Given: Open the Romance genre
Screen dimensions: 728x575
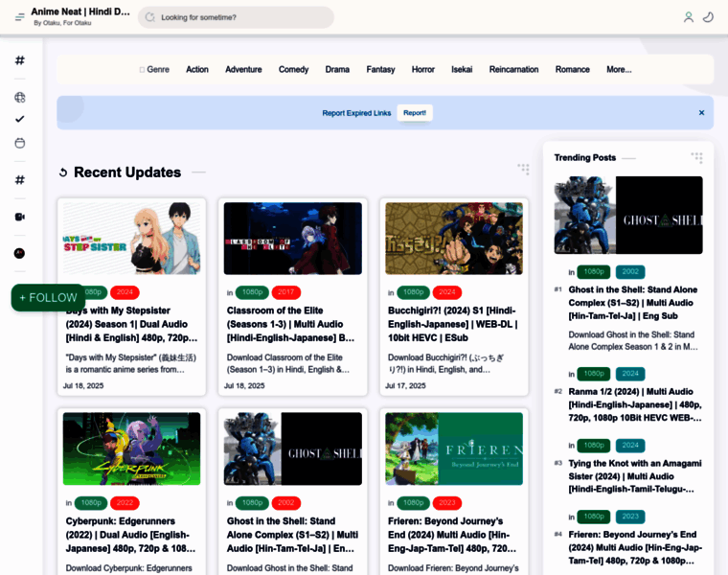Looking at the screenshot, I should click(573, 69).
